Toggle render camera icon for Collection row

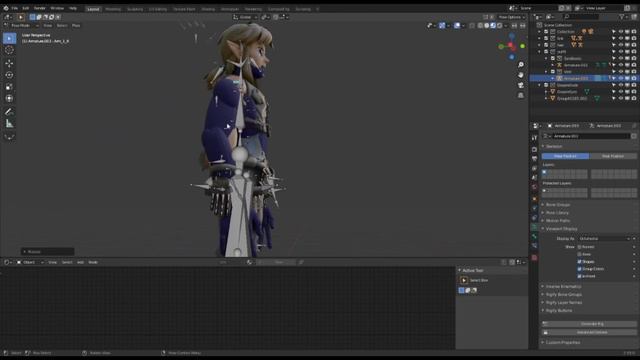point(634,31)
